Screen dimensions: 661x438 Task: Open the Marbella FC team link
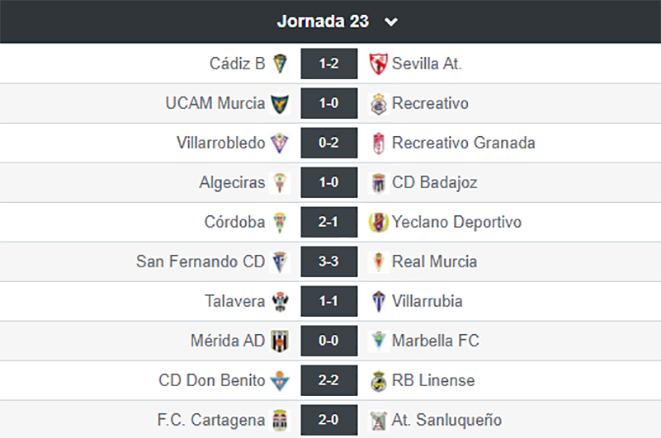tap(435, 341)
